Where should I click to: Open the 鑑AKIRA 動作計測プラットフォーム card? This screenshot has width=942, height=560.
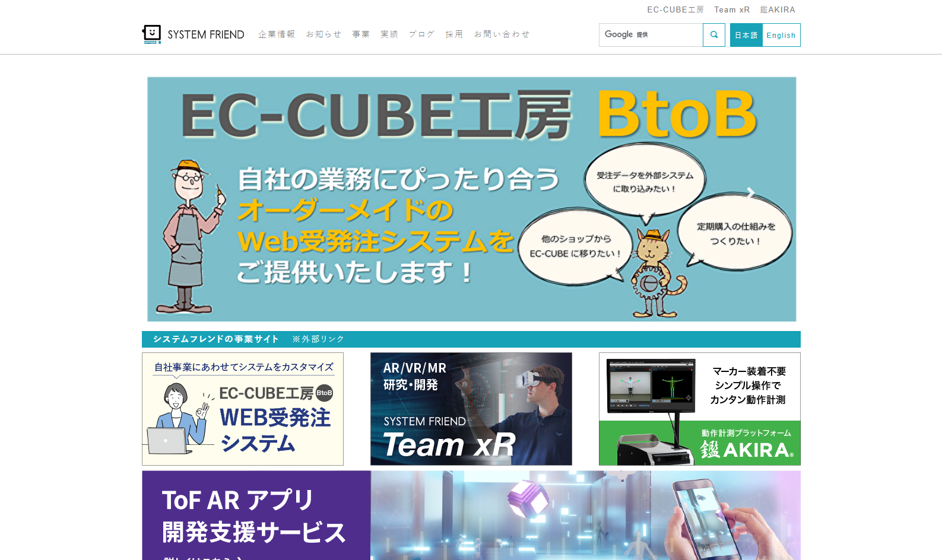click(x=700, y=409)
